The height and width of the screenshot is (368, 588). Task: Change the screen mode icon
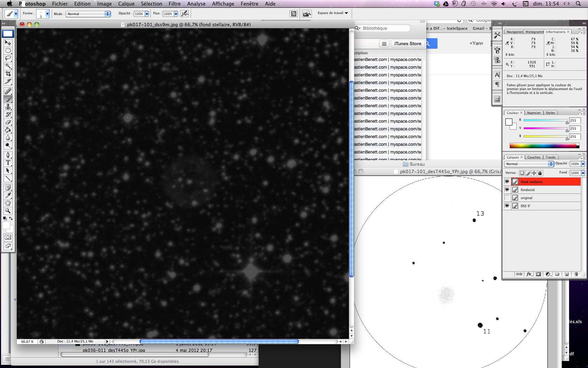coord(8,246)
